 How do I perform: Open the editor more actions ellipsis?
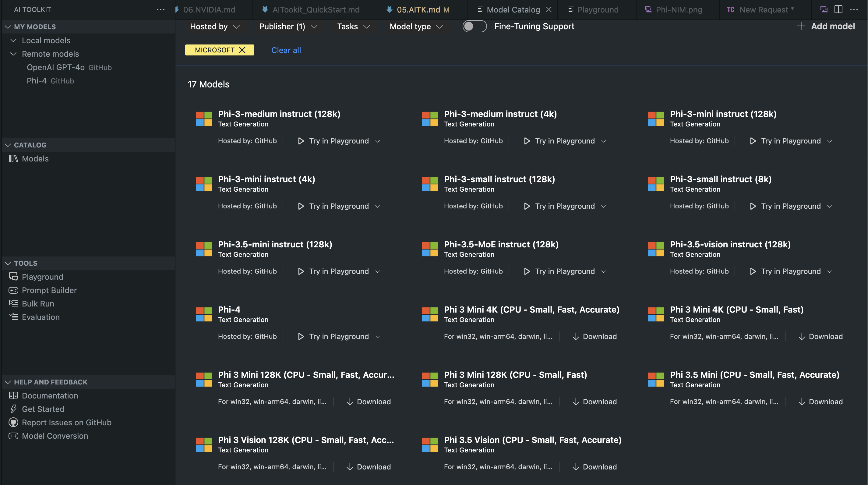coord(854,9)
